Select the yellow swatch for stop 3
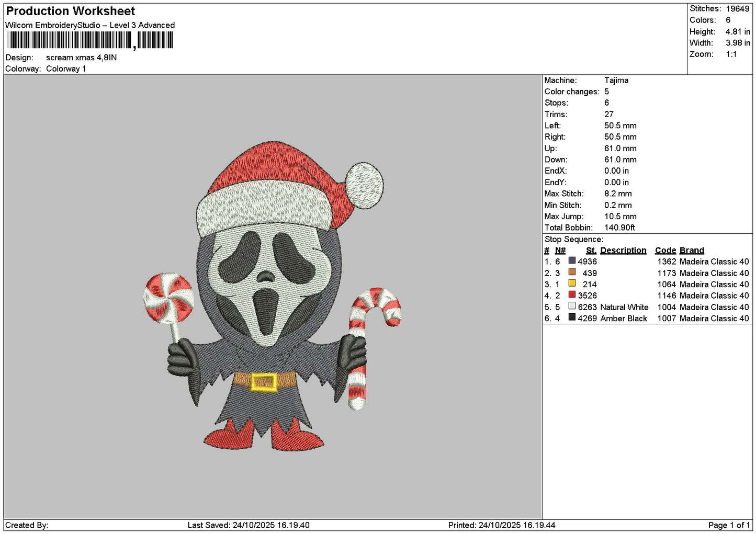 point(572,283)
